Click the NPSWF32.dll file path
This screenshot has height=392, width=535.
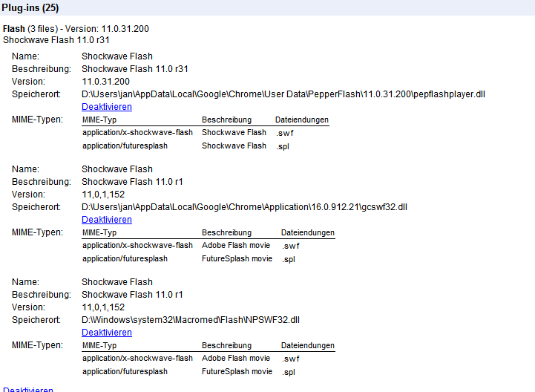pyautogui.click(x=191, y=320)
